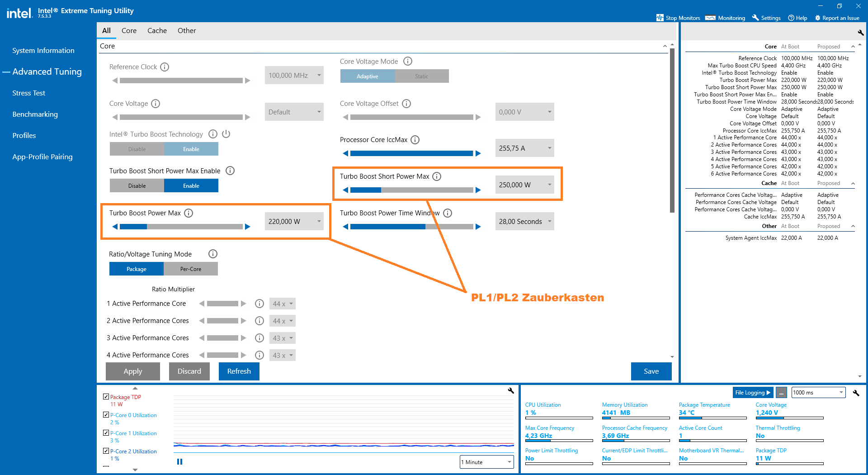Viewport: 868px width, 475px height.
Task: Open System Information page
Action: (x=43, y=51)
